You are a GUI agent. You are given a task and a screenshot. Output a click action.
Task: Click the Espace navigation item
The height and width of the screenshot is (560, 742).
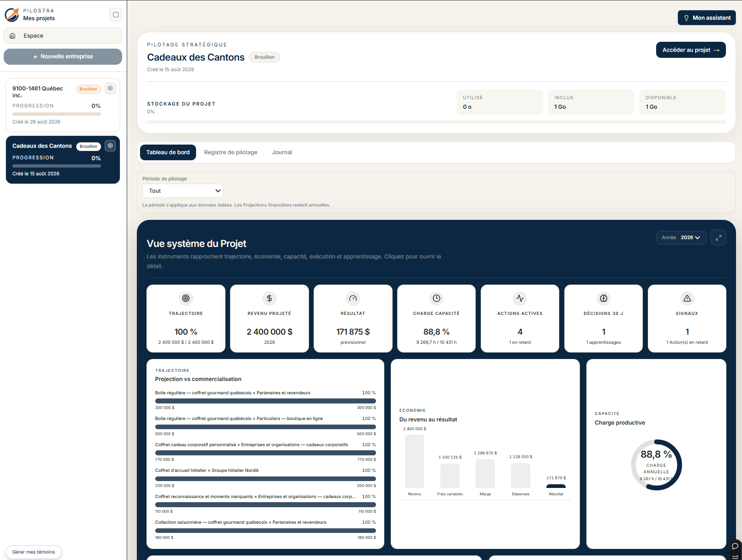[63, 36]
